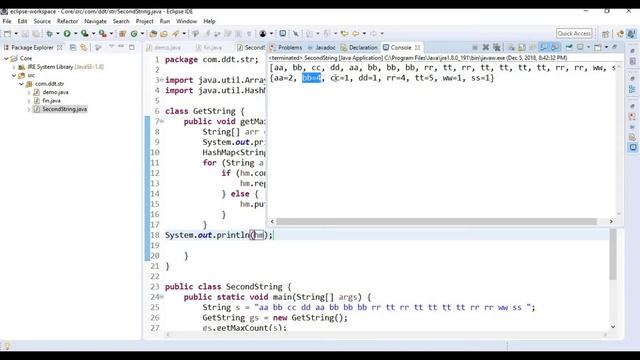640x360 pixels.
Task: Click the Display Selected Console icon
Action: pyautogui.click(x=580, y=47)
